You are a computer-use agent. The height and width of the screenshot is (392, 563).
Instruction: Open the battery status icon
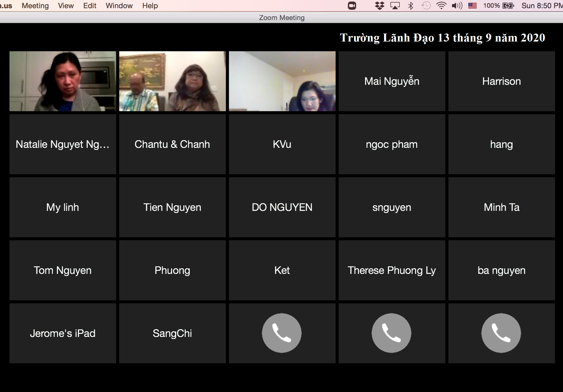tap(508, 6)
